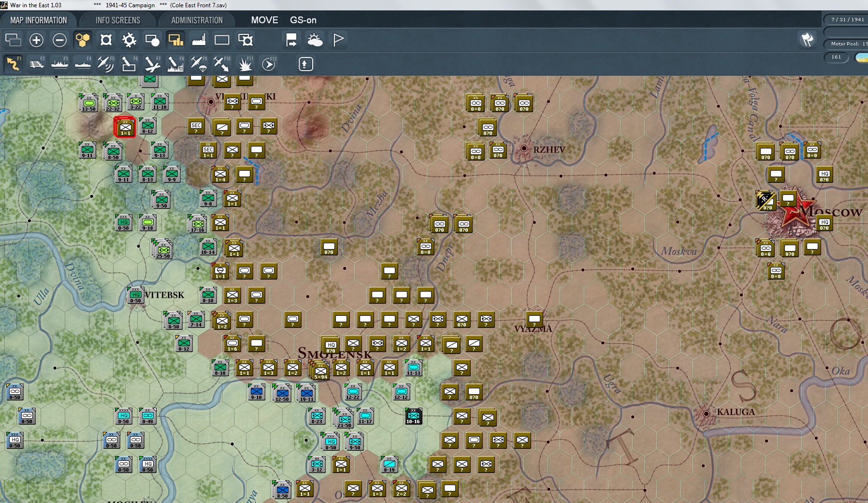This screenshot has width=868, height=503.
Task: Select the cyan 21-50 unit stack
Action: coord(344,418)
